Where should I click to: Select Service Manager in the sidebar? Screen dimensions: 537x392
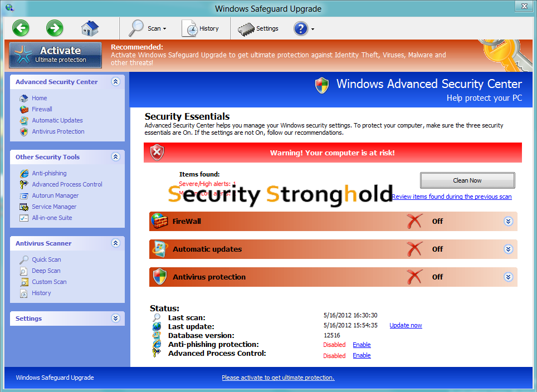(54, 207)
